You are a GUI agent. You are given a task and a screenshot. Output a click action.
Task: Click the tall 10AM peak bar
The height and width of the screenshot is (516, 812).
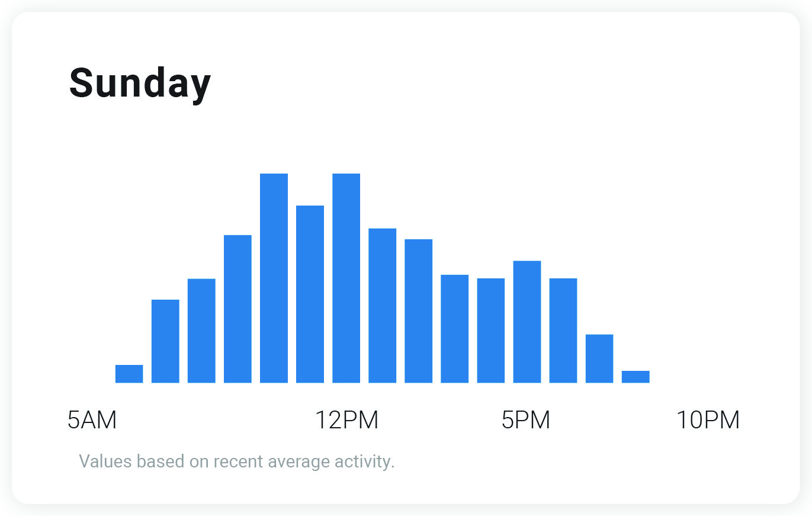[274, 278]
